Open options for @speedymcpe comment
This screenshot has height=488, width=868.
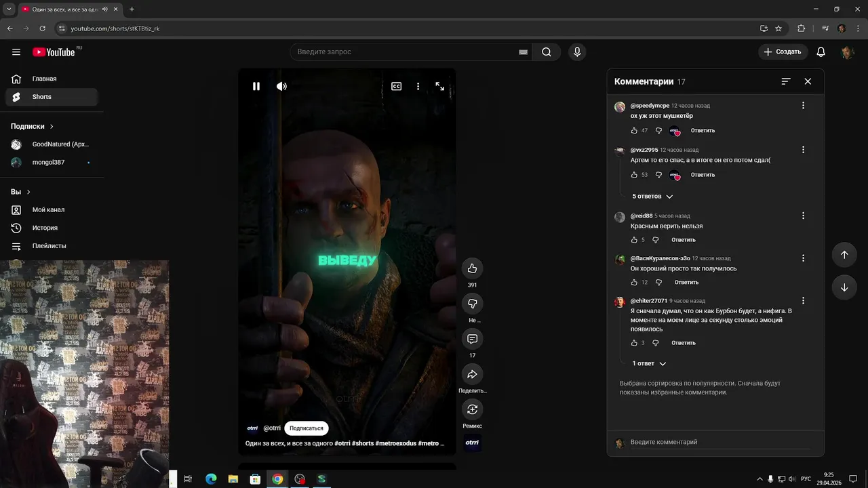(x=803, y=106)
